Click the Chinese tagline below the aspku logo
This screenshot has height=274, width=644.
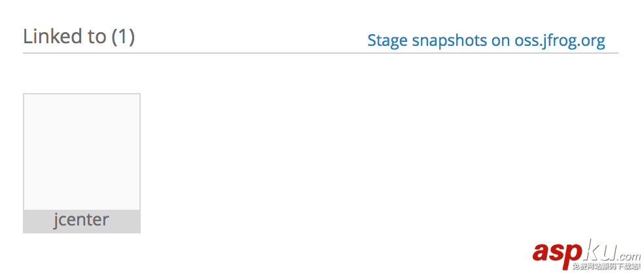(605, 267)
